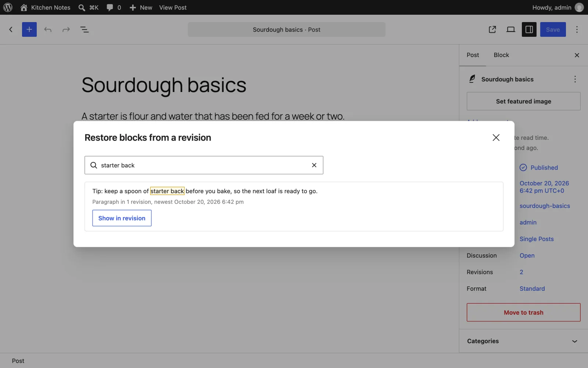Click Move to trash
Image resolution: width=588 pixels, height=368 pixels.
pyautogui.click(x=524, y=312)
